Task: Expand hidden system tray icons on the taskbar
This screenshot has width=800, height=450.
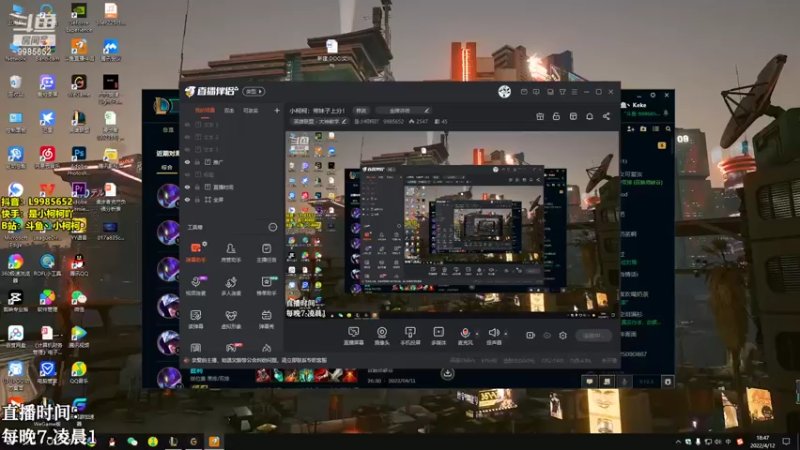Action: pyautogui.click(x=678, y=441)
